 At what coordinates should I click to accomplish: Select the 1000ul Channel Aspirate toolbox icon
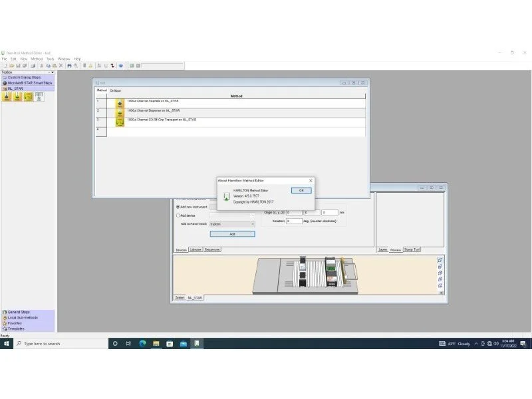click(7, 96)
